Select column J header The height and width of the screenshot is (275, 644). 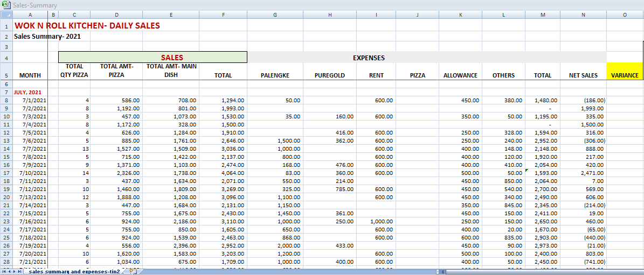[x=417, y=15]
